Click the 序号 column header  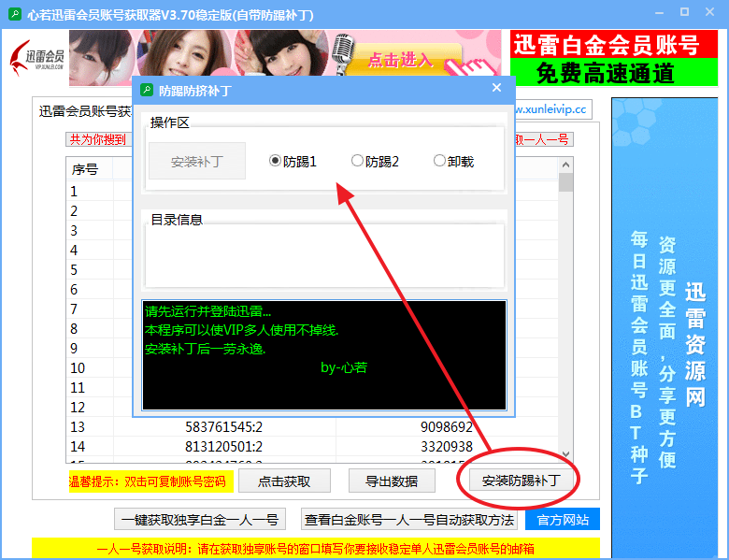click(x=90, y=169)
